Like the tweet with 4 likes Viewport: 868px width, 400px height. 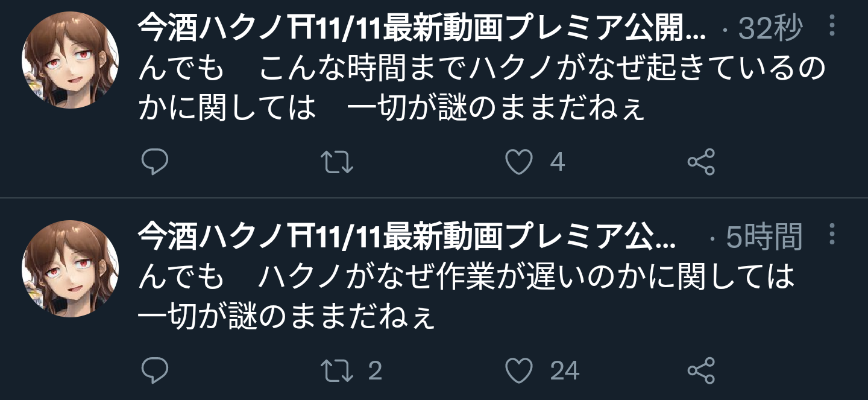click(x=519, y=162)
